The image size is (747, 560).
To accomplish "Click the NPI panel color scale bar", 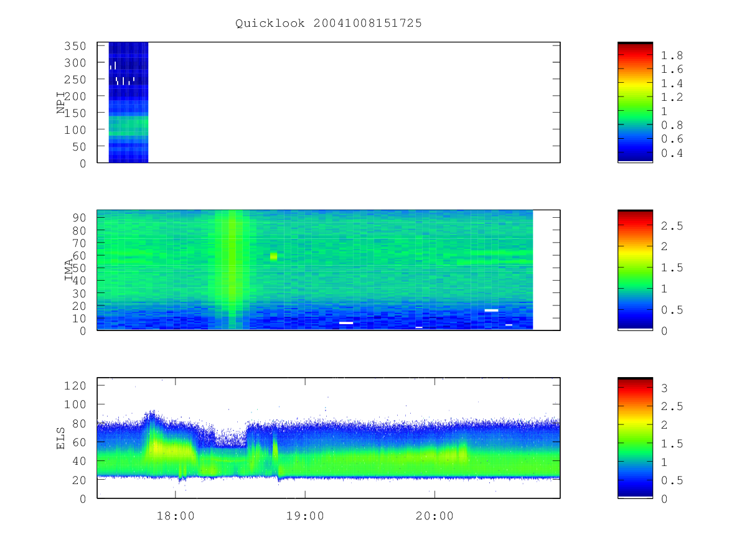I will pyautogui.click(x=635, y=102).
